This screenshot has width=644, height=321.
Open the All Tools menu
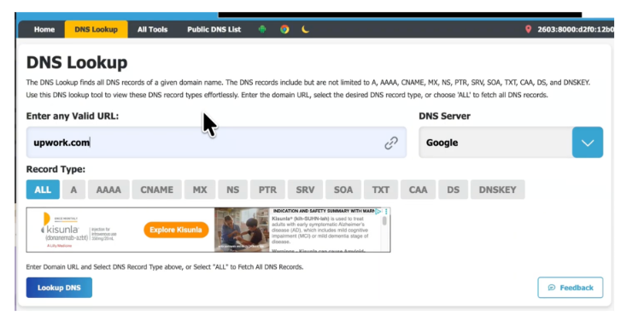coord(152,30)
